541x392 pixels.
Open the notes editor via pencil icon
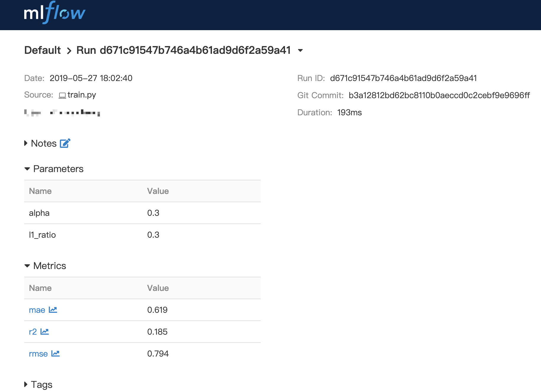click(x=64, y=143)
